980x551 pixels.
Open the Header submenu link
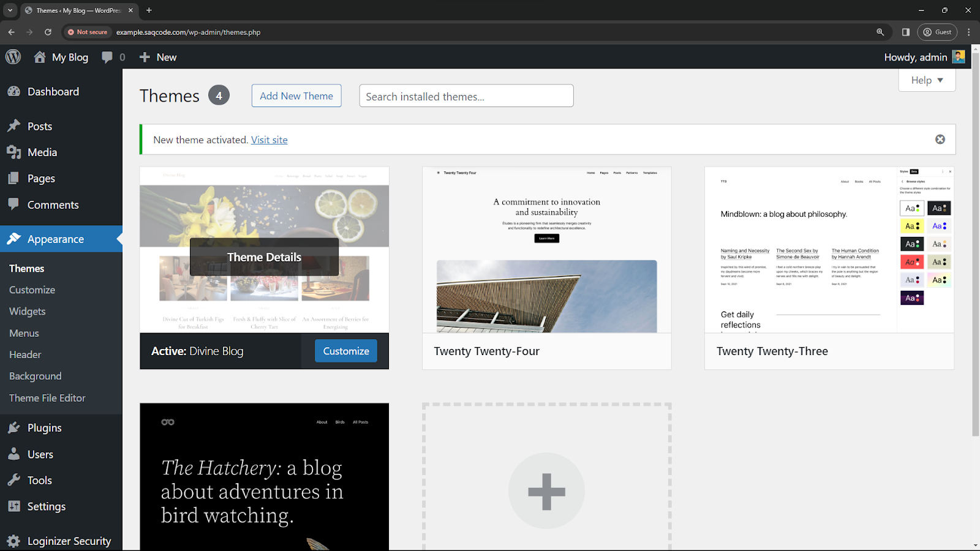25,354
